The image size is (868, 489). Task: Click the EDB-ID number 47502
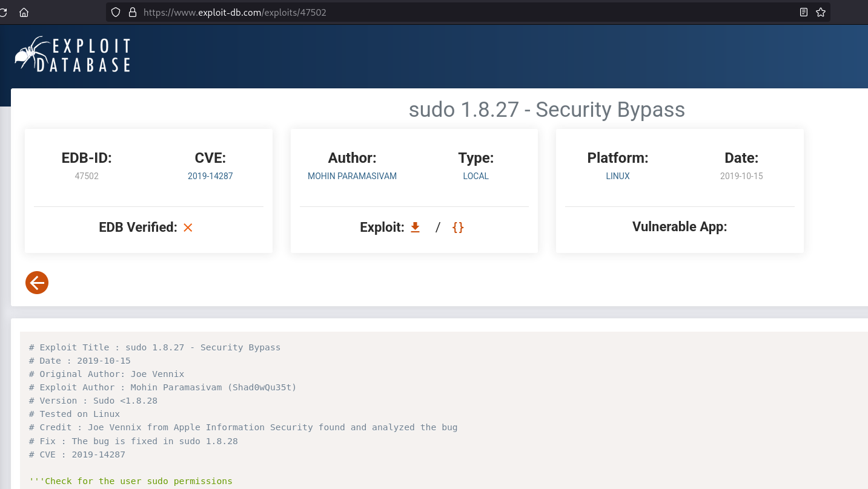pos(87,176)
